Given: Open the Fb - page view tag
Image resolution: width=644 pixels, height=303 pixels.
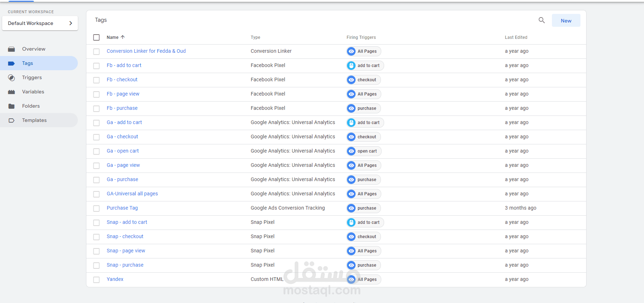Looking at the screenshot, I should [x=123, y=94].
